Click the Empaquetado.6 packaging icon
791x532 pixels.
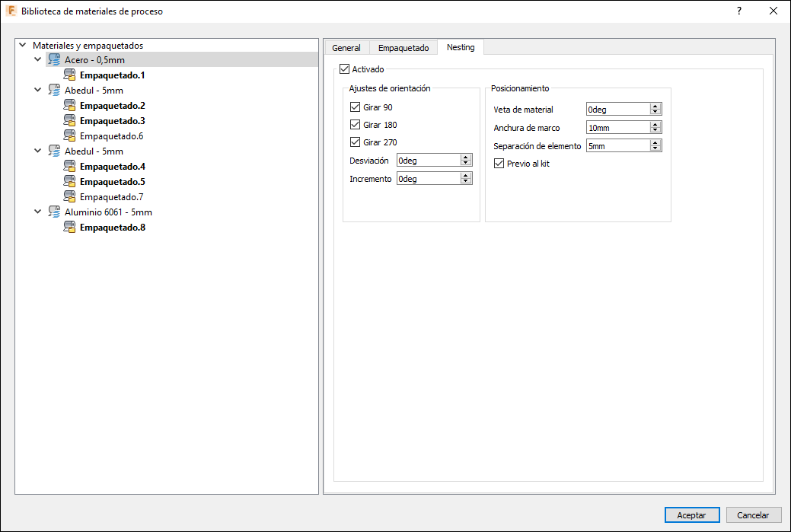pos(69,135)
